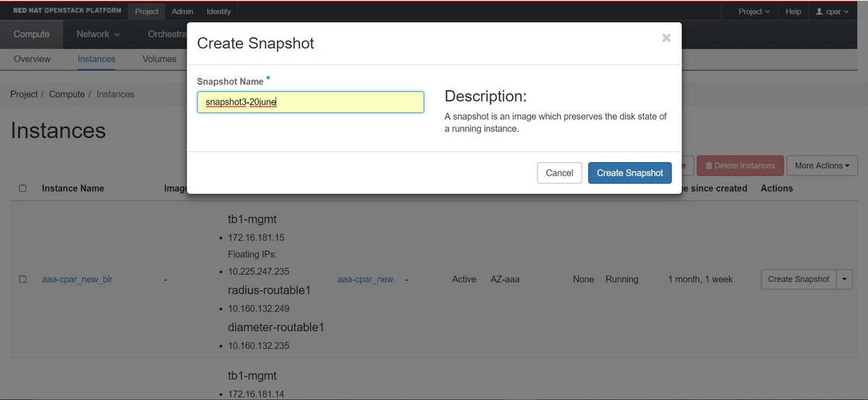This screenshot has height=400, width=868.
Task: Focus the Snapshot Name input field
Action: [x=310, y=102]
